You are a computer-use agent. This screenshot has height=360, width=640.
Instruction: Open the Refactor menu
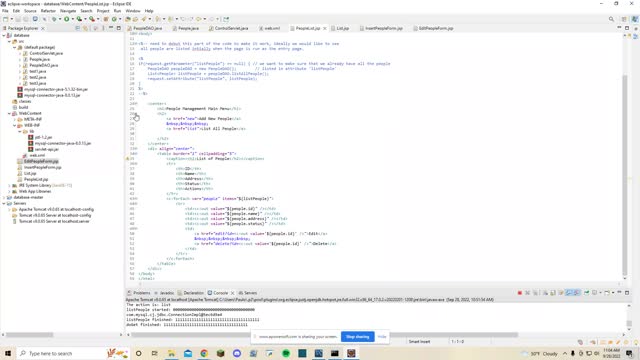tap(48, 11)
